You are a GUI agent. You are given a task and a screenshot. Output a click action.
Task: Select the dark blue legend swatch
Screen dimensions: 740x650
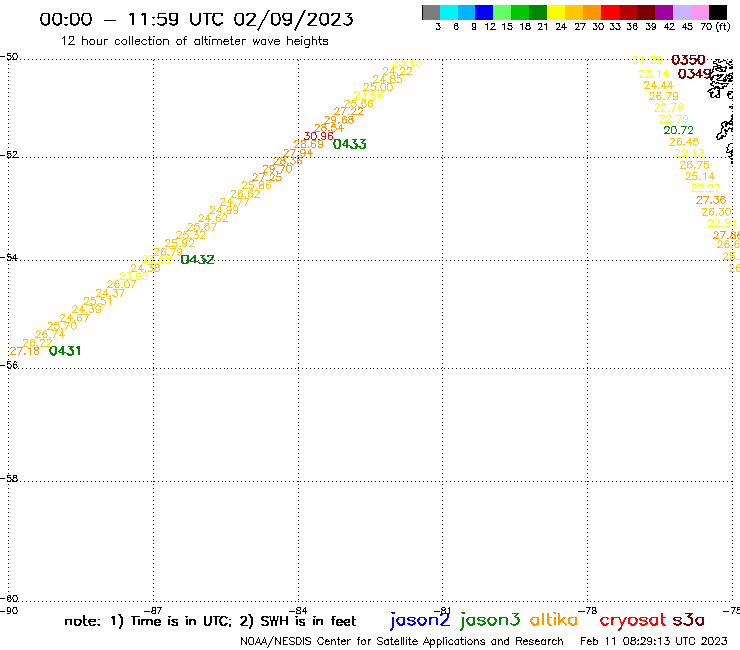tap(484, 12)
